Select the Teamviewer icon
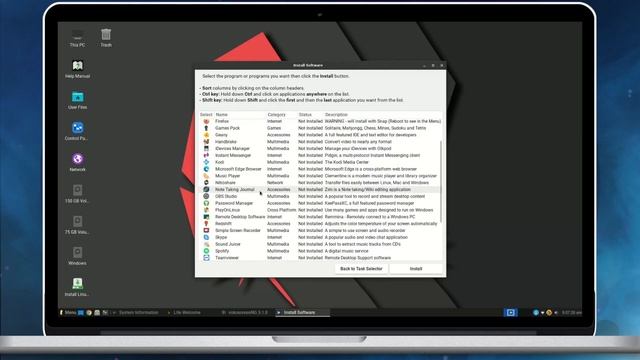 tap(206, 258)
